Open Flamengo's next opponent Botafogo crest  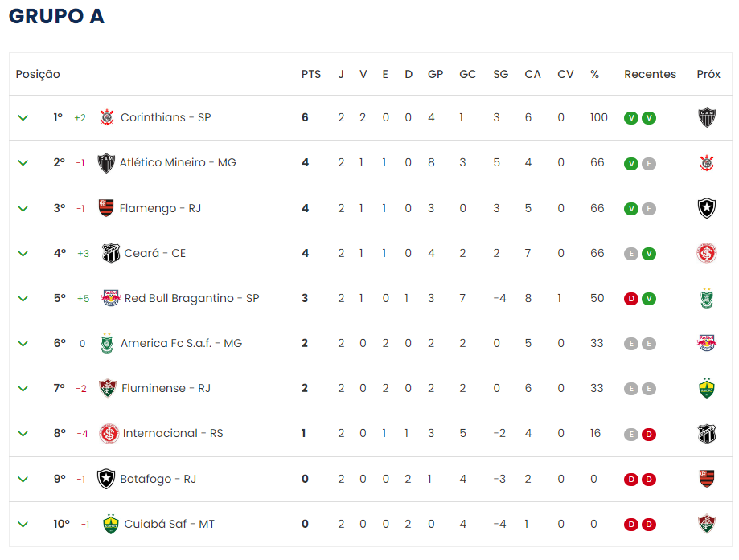tap(707, 208)
